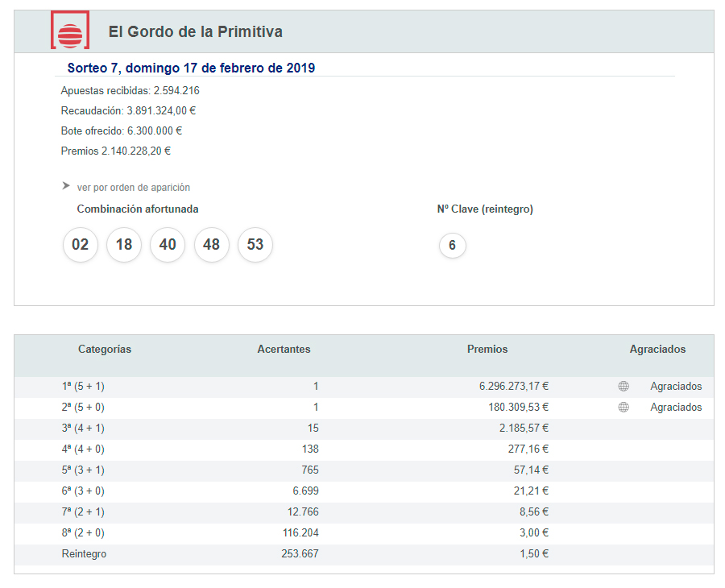Select winning number ball 18
The height and width of the screenshot is (588, 725).
124,245
